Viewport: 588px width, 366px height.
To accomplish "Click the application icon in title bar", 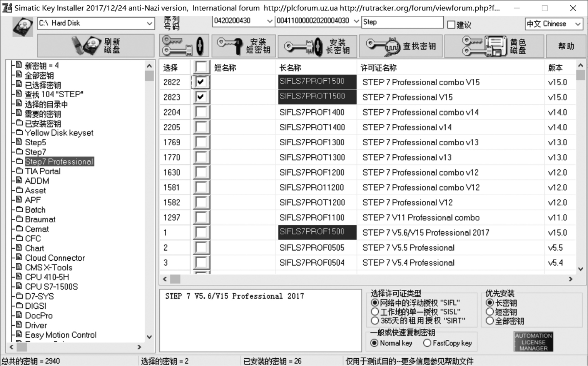I will pos(7,8).
